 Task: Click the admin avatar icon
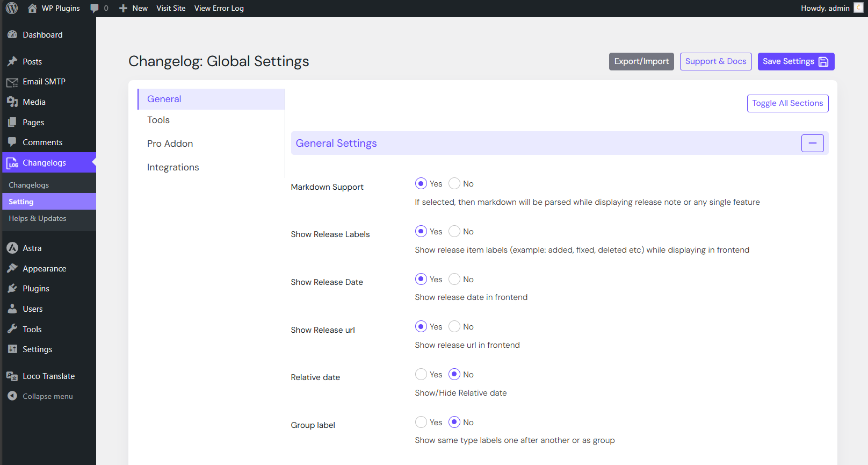tap(858, 8)
